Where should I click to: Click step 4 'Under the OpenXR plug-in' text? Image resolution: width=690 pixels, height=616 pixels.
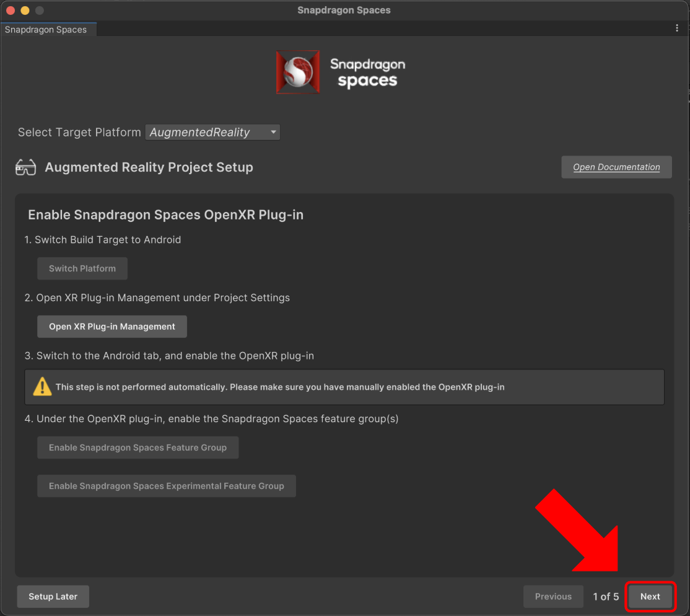tap(212, 419)
